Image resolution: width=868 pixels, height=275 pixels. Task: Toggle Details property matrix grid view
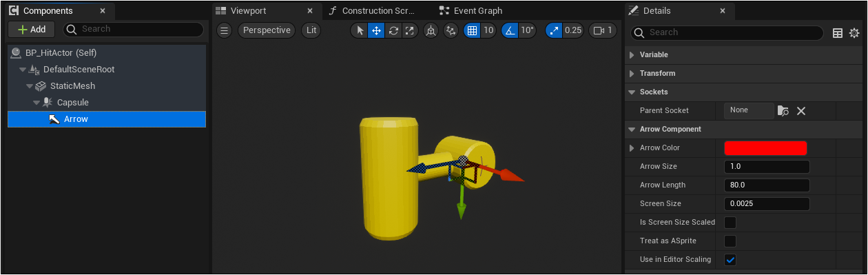tap(838, 32)
